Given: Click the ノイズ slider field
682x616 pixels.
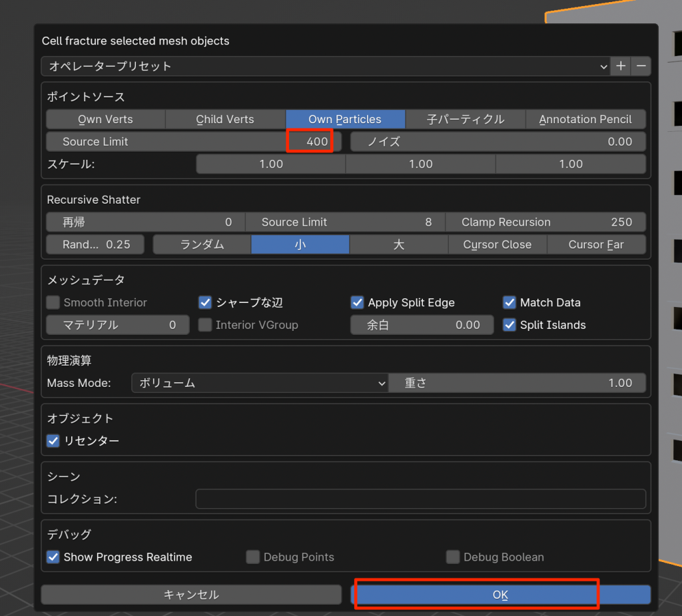Looking at the screenshot, I should [x=498, y=141].
